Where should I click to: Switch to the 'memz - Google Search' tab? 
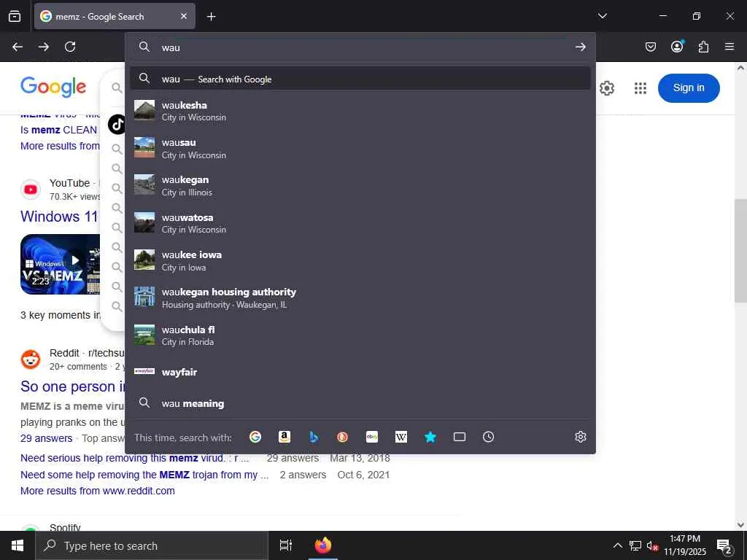(115, 16)
